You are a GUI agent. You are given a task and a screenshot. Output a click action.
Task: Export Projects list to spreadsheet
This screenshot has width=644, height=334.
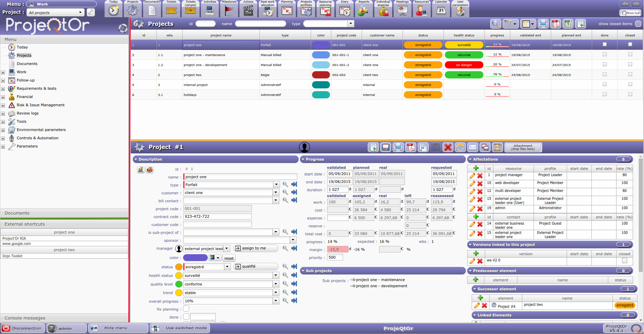(568, 24)
